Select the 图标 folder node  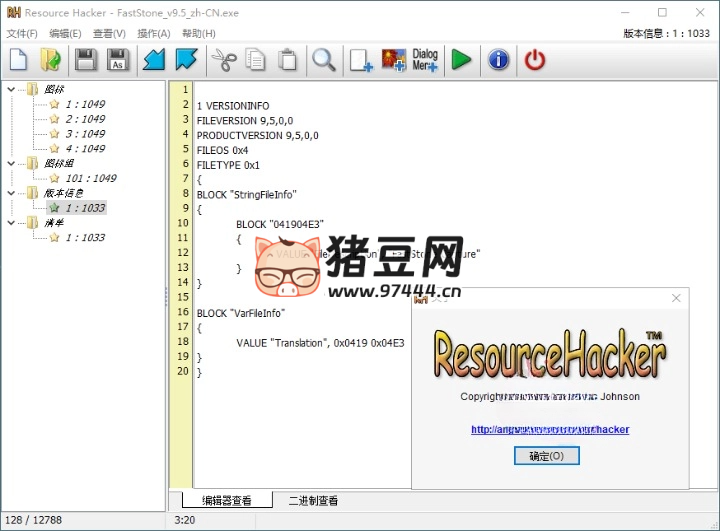click(x=54, y=89)
